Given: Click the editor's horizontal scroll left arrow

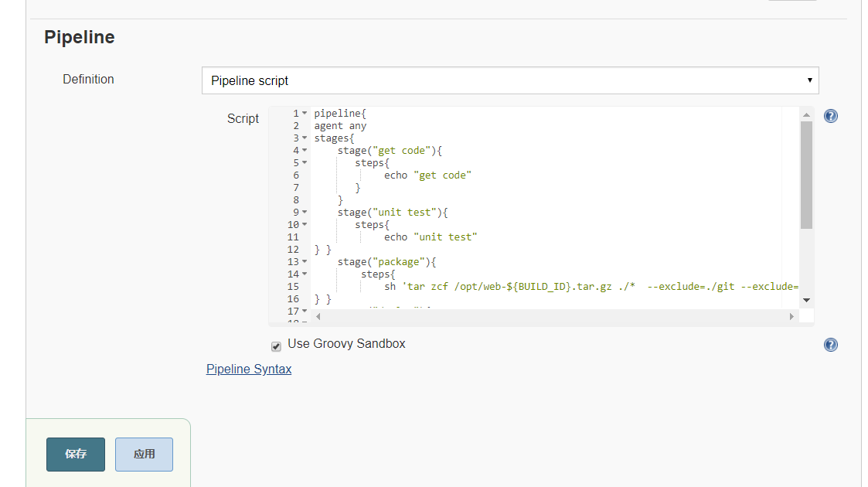Looking at the screenshot, I should 318,317.
